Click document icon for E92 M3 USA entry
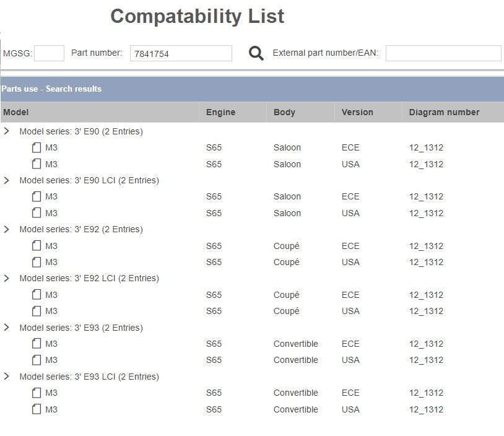The width and height of the screenshot is (504, 436). pos(37,262)
